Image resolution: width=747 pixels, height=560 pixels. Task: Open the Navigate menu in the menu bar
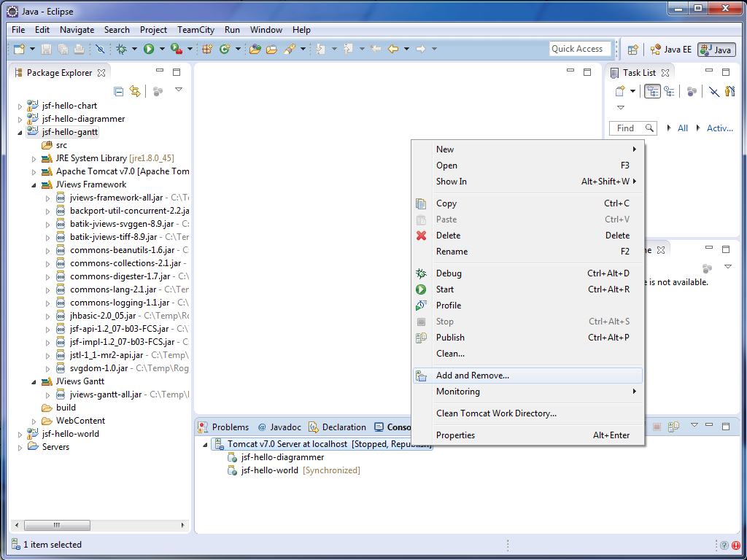tap(77, 30)
